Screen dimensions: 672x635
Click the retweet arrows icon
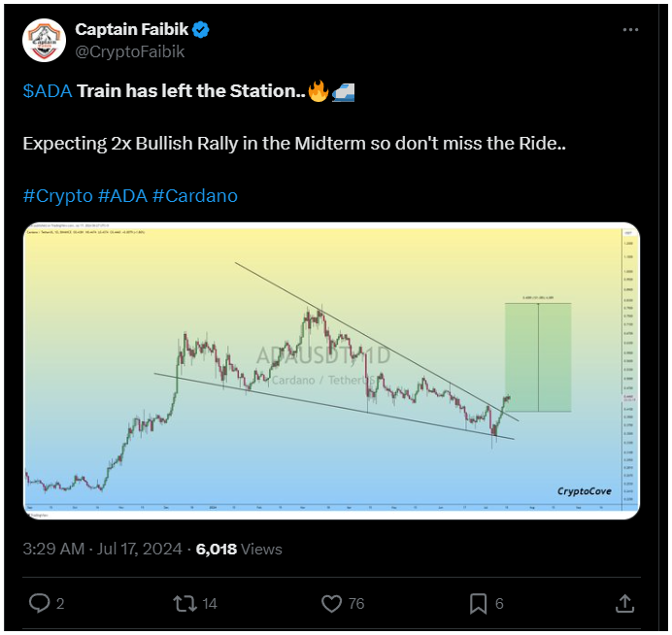[184, 603]
